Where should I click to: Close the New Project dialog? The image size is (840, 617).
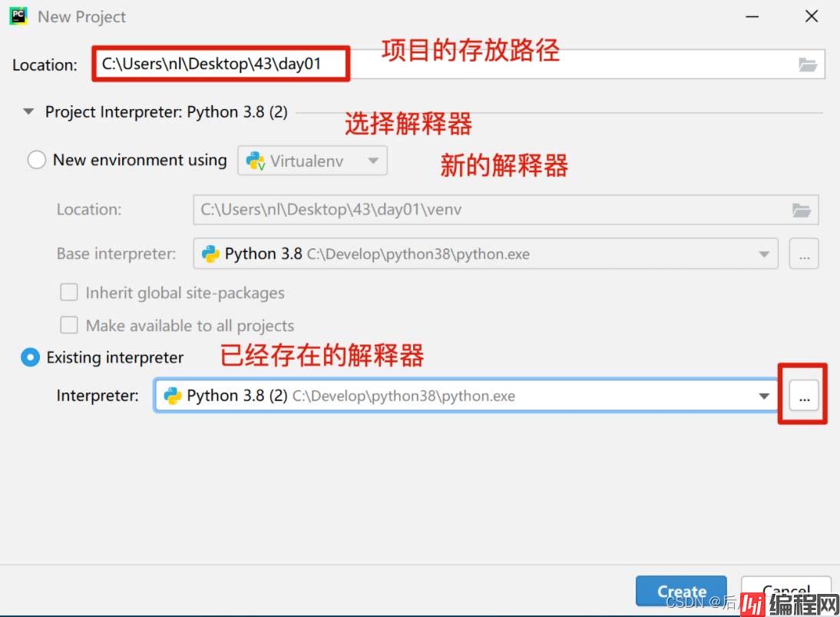(812, 17)
